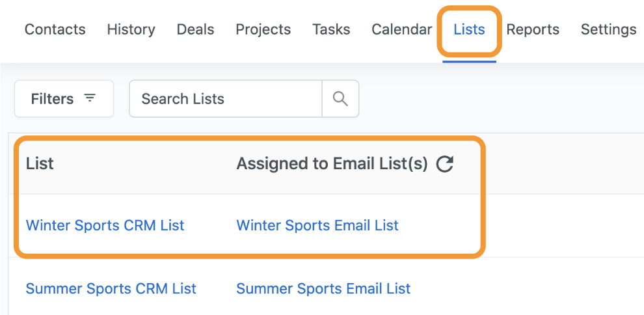Viewport: 644px width, 315px height.
Task: Click Assigned to Email List(s) header
Action: coord(332,164)
